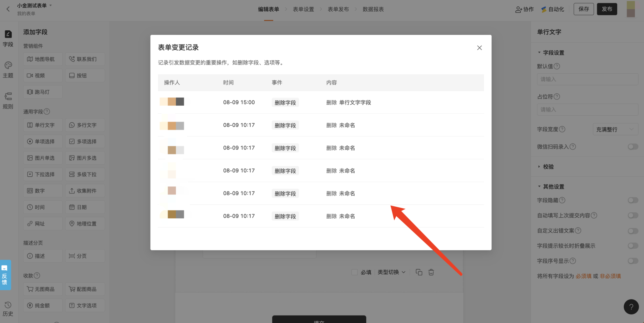This screenshot has height=323, width=644.
Task: Go back using the top-left arrow
Action: pos(8,9)
